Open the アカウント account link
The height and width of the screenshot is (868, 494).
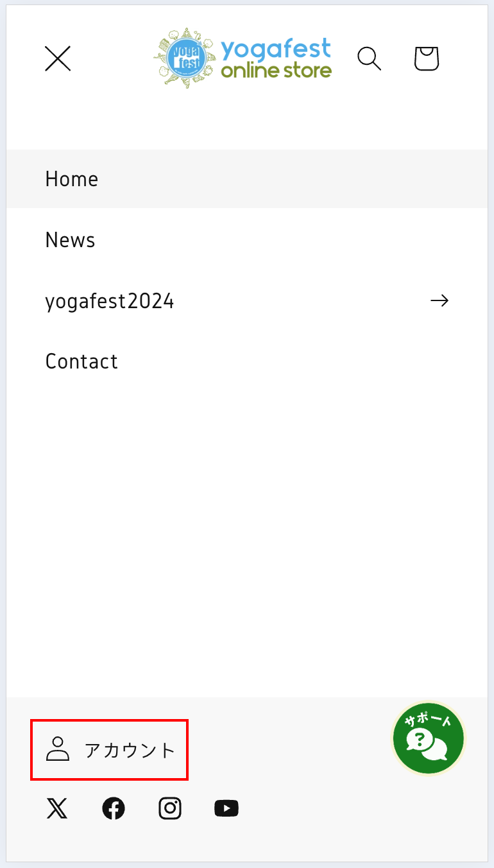click(110, 750)
